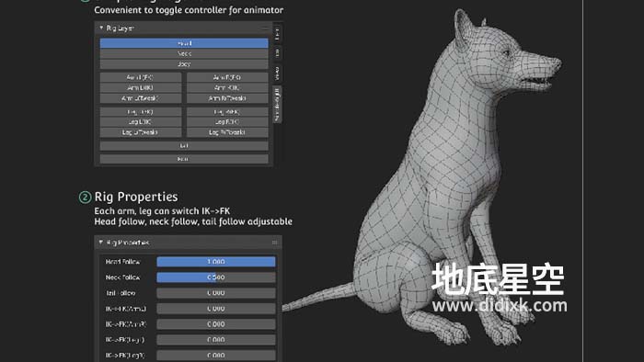Switch to the Item sidebar tab
Image resolution: width=644 pixels, height=362 pixels.
tap(278, 33)
